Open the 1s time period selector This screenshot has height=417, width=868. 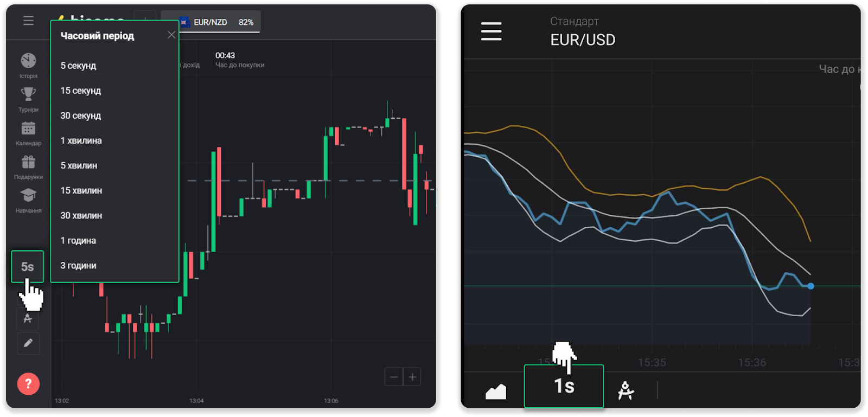pyautogui.click(x=564, y=386)
